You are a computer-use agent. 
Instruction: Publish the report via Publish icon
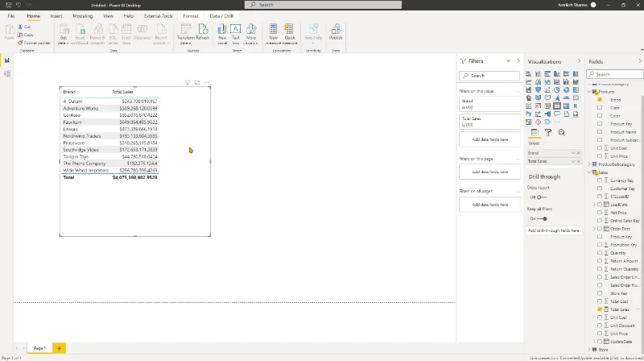coord(336,32)
